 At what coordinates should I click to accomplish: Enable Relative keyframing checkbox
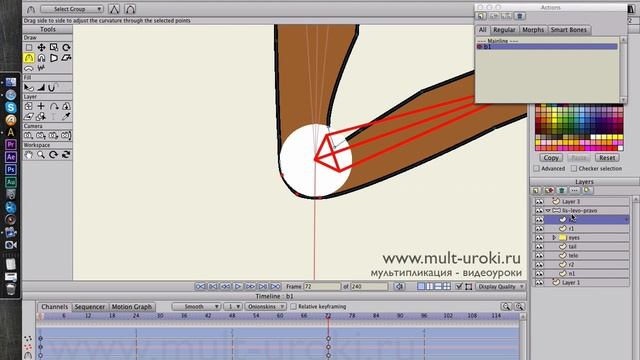[293, 307]
